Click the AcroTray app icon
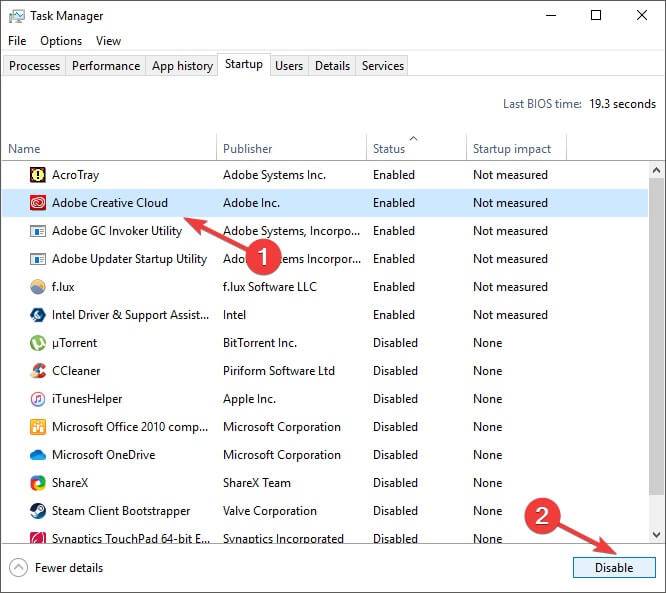 pos(38,175)
